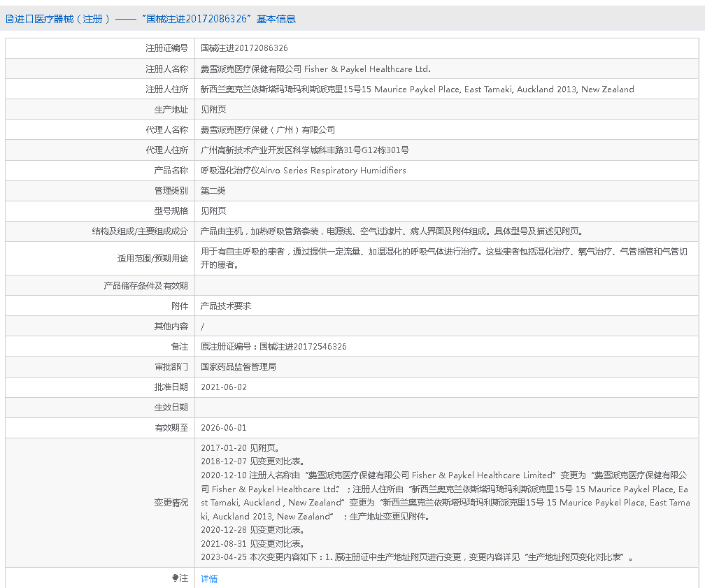Click the remark 原注册证编号：国械注进20172546326
Screen dimensions: 705x588
pos(274,346)
